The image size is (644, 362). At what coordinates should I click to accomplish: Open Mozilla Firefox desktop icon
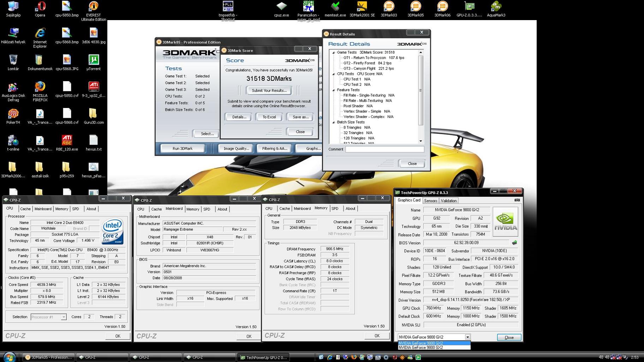click(x=40, y=91)
